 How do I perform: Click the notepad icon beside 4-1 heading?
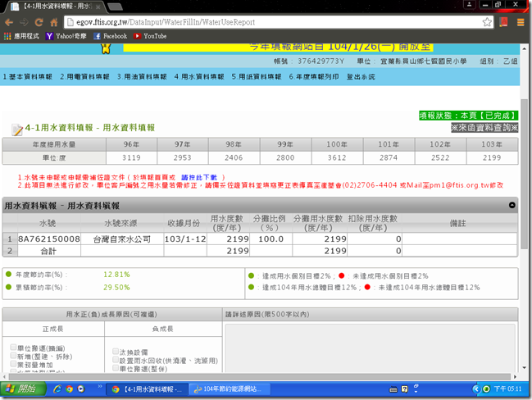pyautogui.click(x=17, y=130)
